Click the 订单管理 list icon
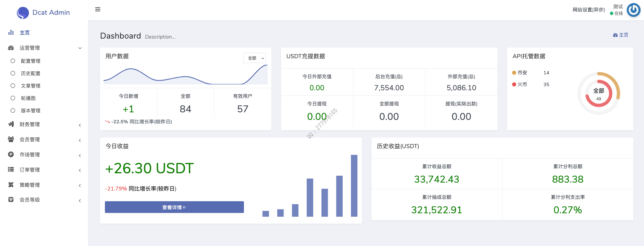This screenshot has width=644, height=246. (11, 170)
